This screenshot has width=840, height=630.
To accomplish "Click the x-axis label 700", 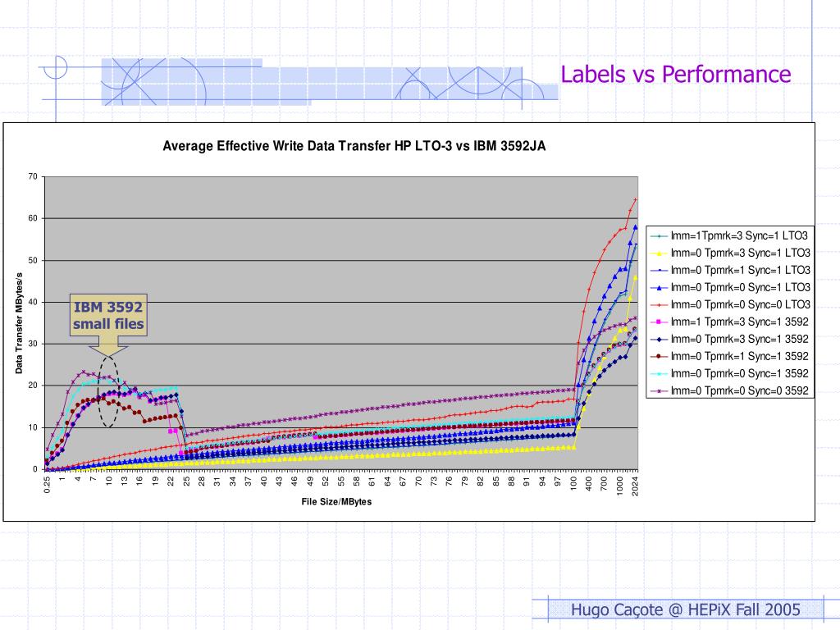I will point(604,482).
